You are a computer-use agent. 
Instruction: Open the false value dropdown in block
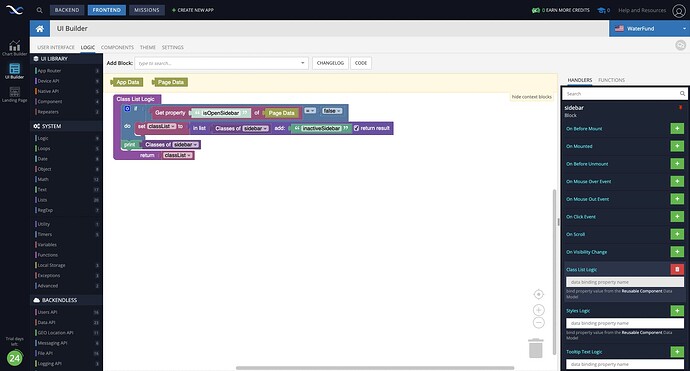[x=332, y=111]
